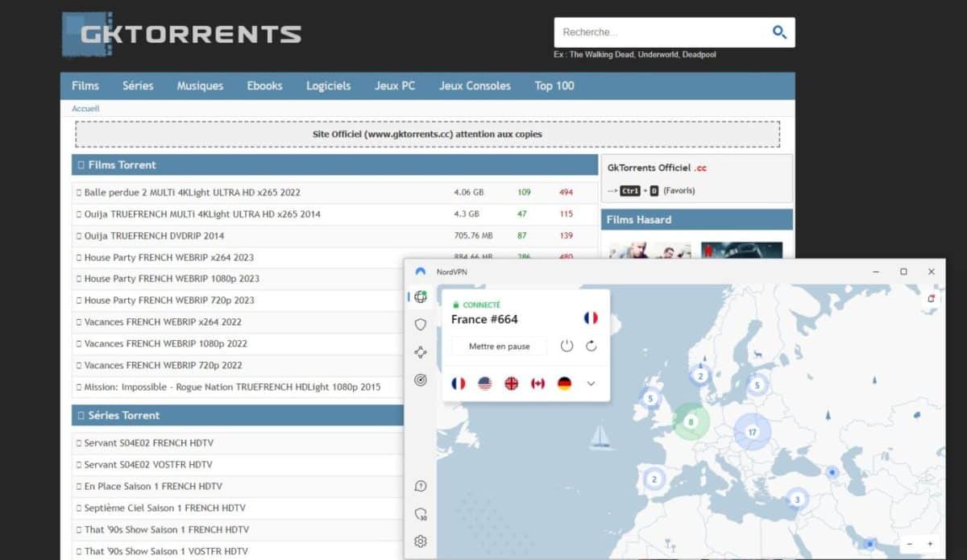The width and height of the screenshot is (967, 560).
Task: Click the 705.76 MB size cell
Action: coord(473,236)
